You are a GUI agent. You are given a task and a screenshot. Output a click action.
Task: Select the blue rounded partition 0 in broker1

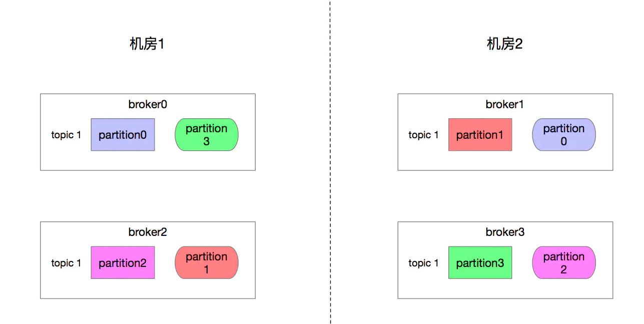pyautogui.click(x=564, y=135)
